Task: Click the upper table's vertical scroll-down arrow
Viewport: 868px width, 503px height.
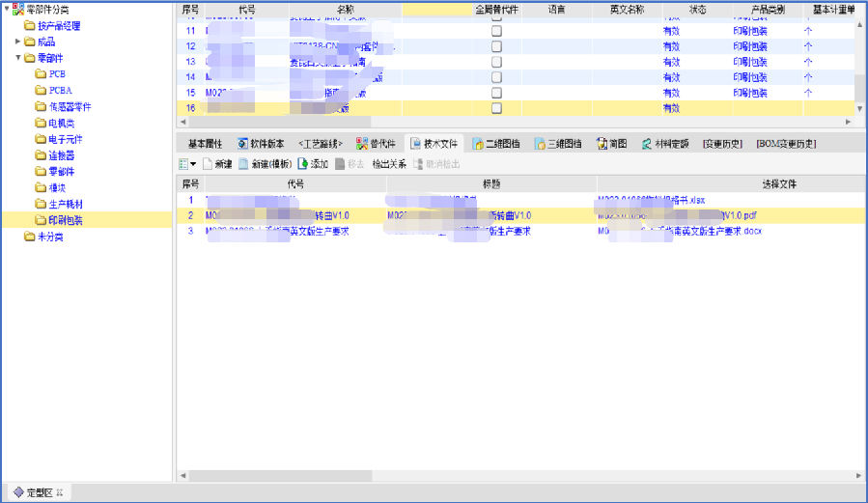Action: [x=859, y=108]
